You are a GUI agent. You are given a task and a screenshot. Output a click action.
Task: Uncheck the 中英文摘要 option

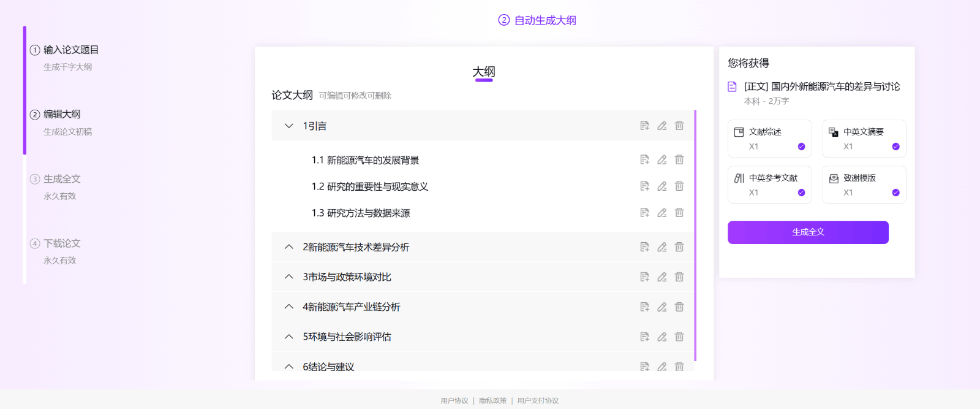click(895, 147)
